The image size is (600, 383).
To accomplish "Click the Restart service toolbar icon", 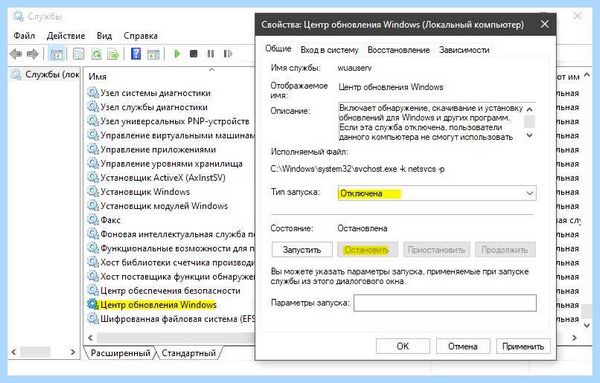I will point(228,54).
